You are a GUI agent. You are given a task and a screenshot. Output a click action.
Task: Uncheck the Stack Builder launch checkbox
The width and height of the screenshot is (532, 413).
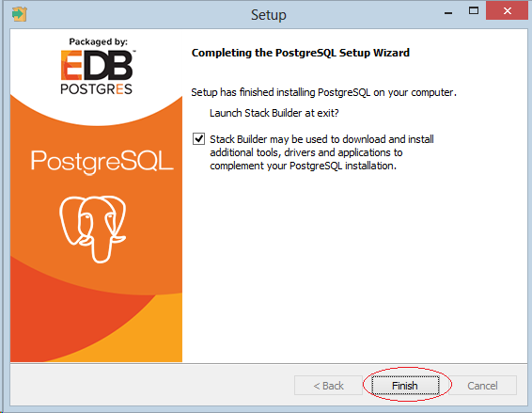coord(198,139)
